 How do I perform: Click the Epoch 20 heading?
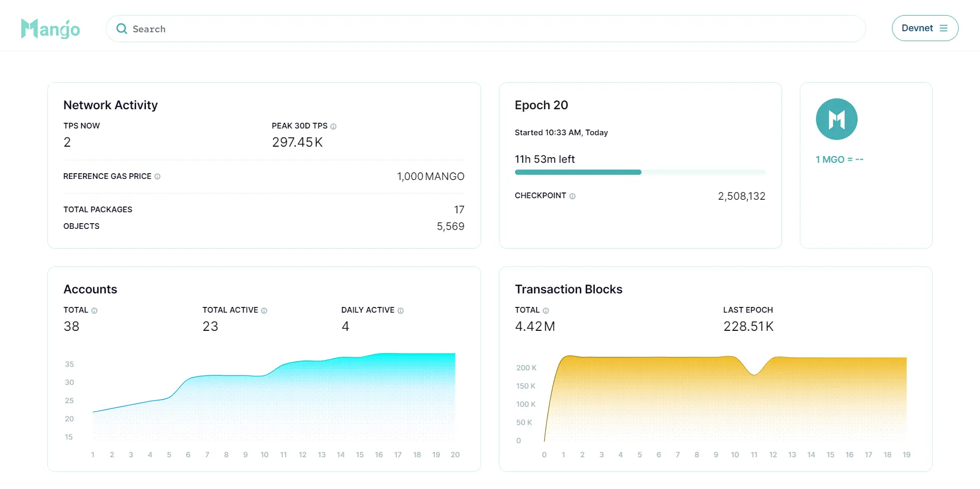pos(542,105)
